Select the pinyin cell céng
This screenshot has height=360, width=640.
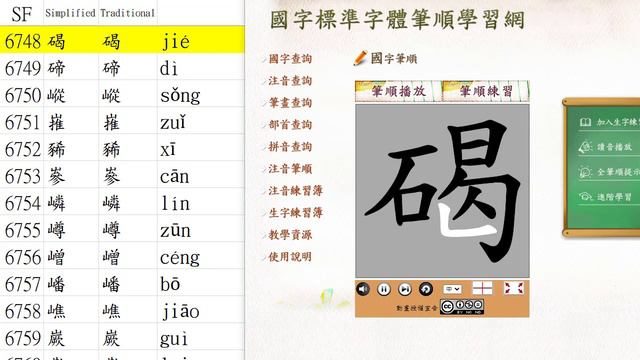tap(201, 256)
